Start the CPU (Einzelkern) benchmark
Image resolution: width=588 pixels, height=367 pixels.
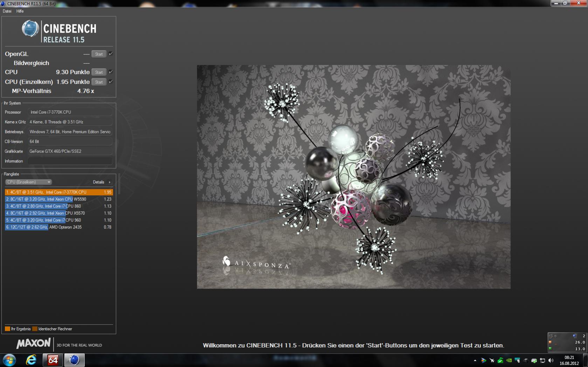click(x=99, y=82)
